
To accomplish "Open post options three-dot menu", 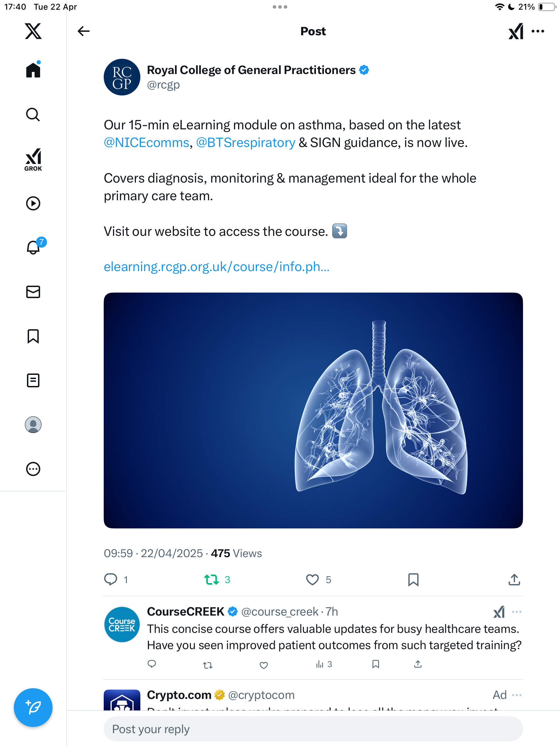I will (538, 31).
